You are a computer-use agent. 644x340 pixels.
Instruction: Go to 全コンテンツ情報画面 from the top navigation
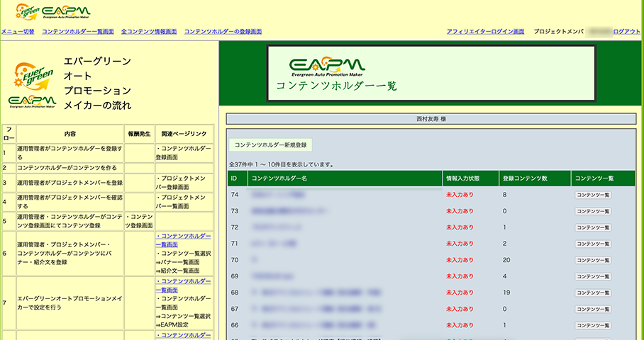pyautogui.click(x=149, y=32)
